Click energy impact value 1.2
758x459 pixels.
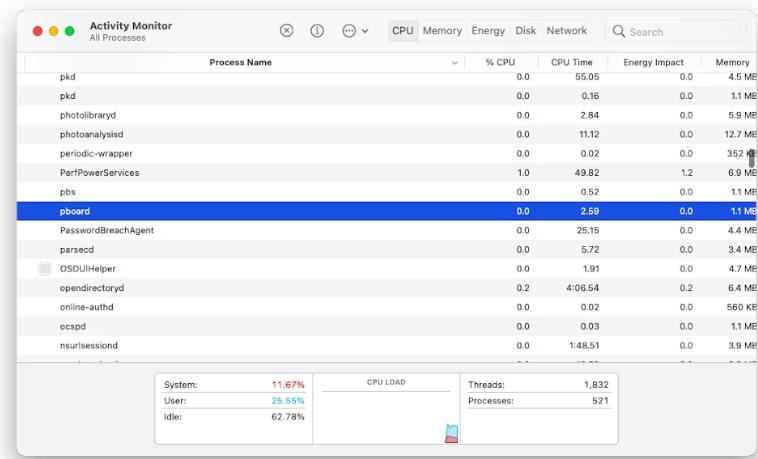pos(686,173)
